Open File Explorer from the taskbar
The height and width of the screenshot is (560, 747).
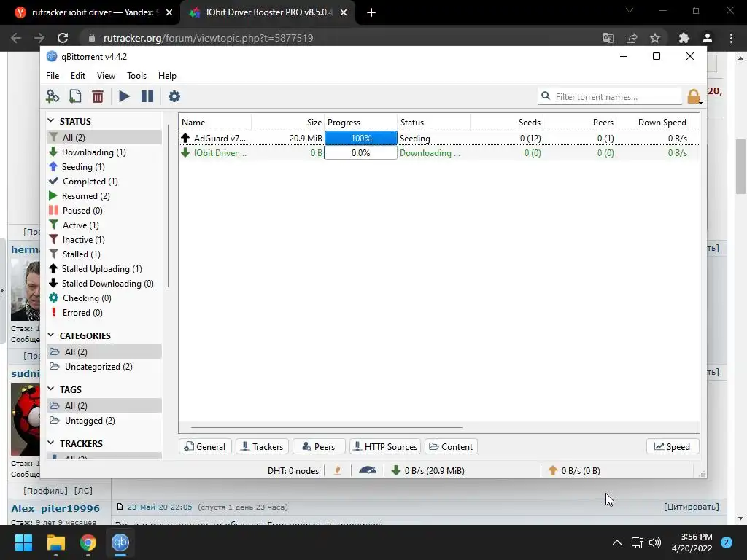pos(55,542)
